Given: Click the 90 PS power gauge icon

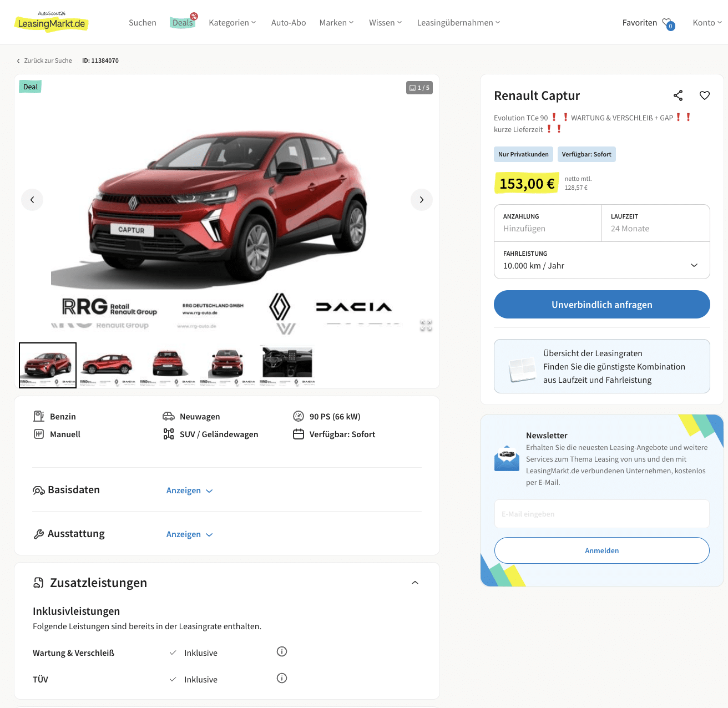Looking at the screenshot, I should coord(299,416).
